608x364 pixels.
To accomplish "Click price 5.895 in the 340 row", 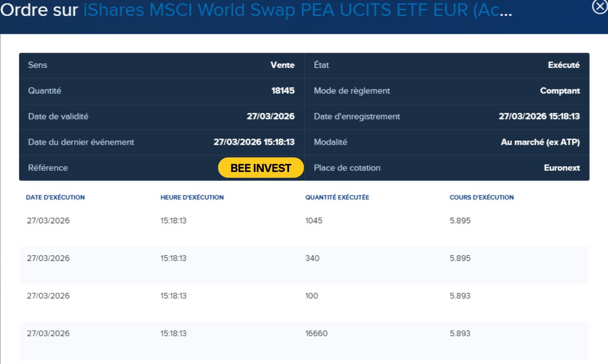I will [460, 258].
